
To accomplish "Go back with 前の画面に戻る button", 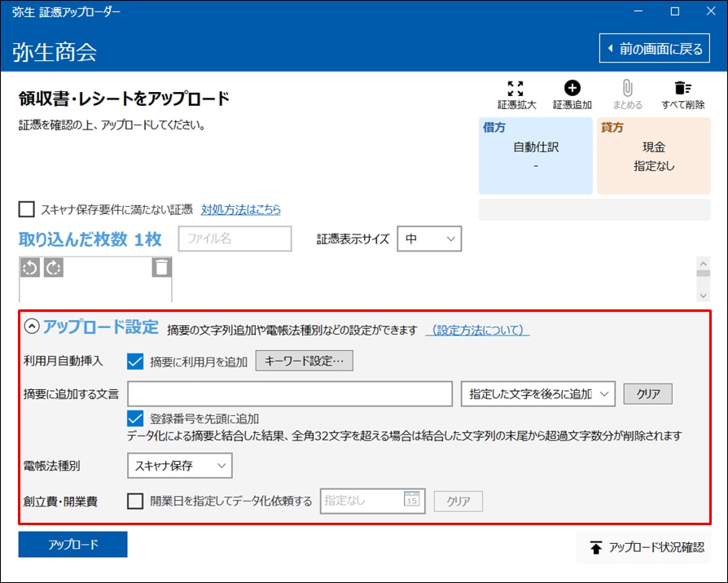I will [x=655, y=49].
